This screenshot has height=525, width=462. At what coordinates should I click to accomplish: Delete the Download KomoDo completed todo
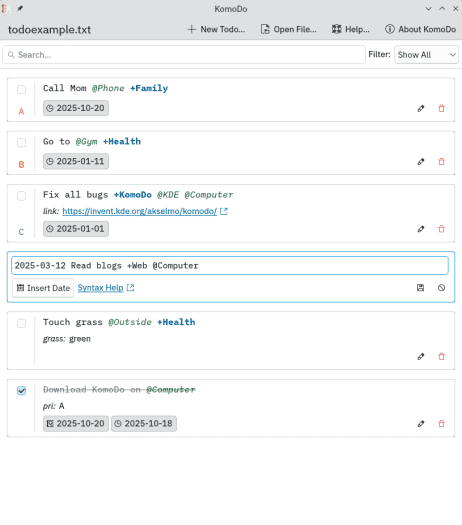(x=442, y=424)
